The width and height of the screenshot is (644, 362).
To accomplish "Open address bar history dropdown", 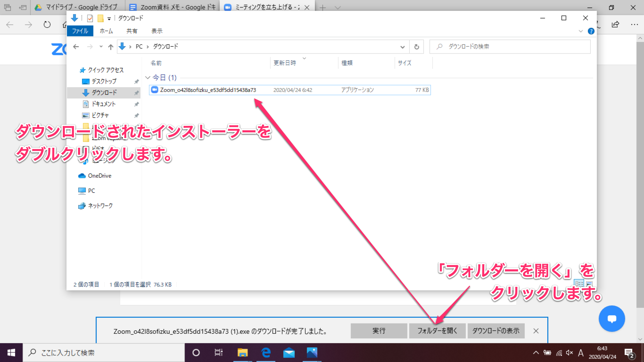I will click(x=402, y=47).
